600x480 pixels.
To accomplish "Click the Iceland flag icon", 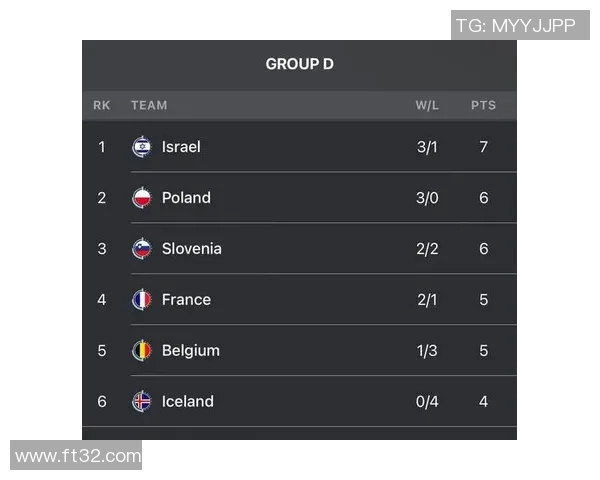I will pos(142,402).
